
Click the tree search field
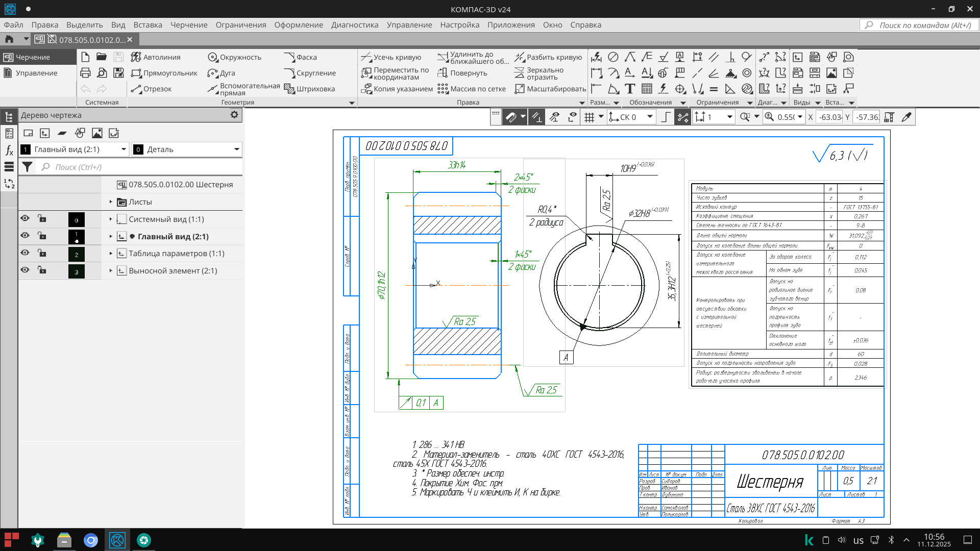pyautogui.click(x=143, y=167)
